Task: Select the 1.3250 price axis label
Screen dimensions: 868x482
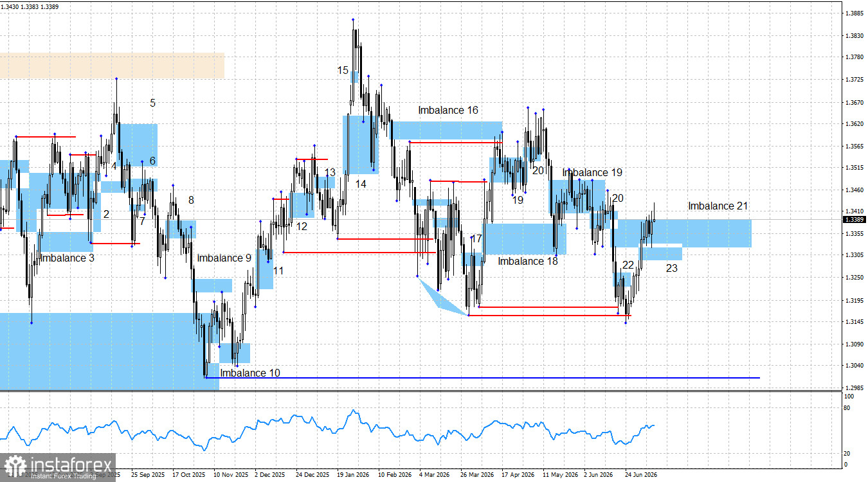Action: pos(854,277)
